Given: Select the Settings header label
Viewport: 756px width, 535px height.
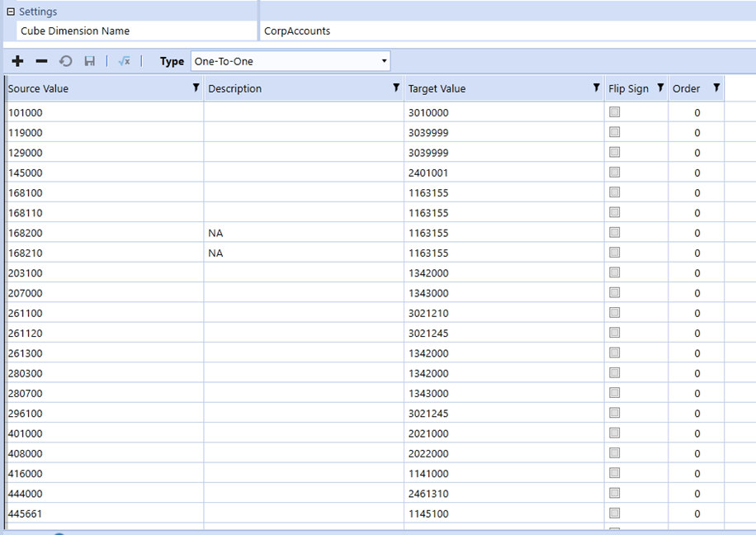Looking at the screenshot, I should 37,11.
